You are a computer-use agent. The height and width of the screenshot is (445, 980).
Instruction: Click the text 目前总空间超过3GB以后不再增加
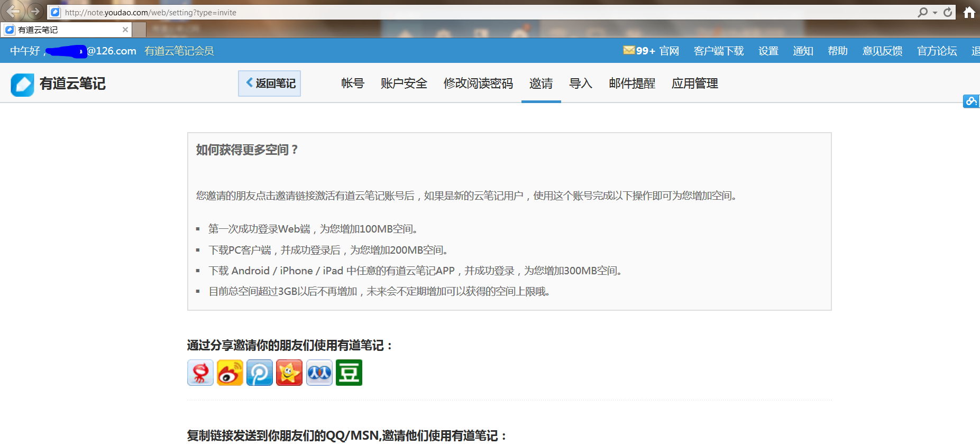click(283, 291)
